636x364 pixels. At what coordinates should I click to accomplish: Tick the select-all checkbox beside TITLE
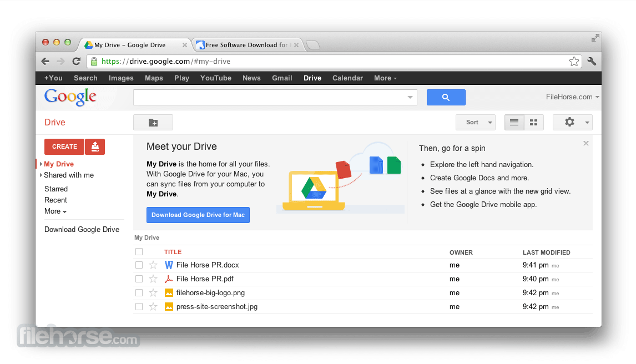click(139, 252)
